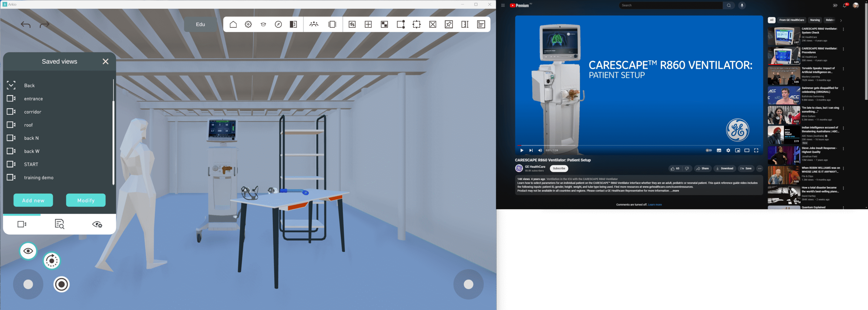
Task: Click the redo arrow in Arkio
Action: tap(44, 25)
